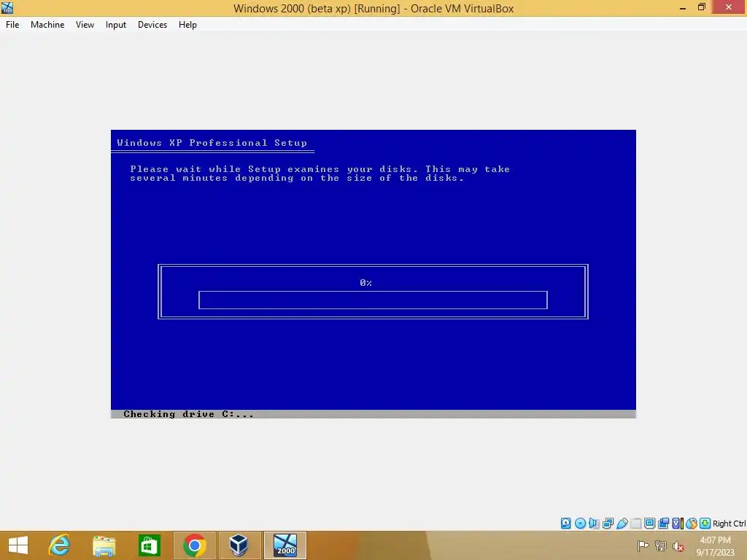The image size is (747, 560).
Task: Click the muted volume tray icon
Action: point(678,546)
